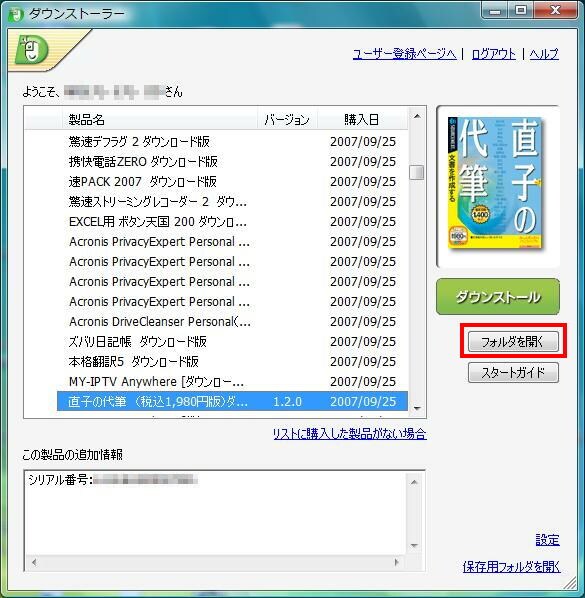This screenshot has height=598, width=585.
Task: Click the info box right scroll arrow
Action: point(397,562)
